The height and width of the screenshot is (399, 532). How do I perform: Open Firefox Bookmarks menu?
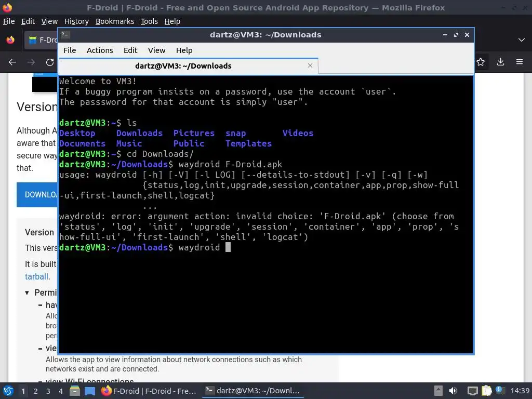(115, 21)
